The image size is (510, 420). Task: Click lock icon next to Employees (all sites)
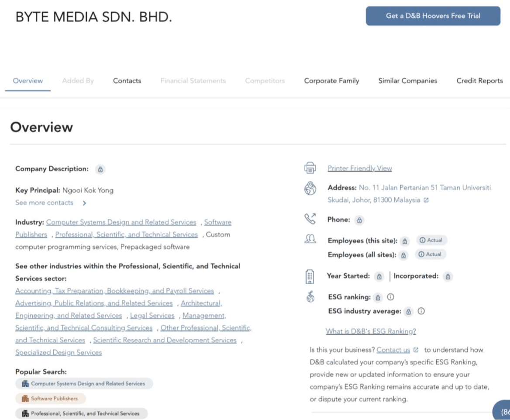pyautogui.click(x=403, y=255)
